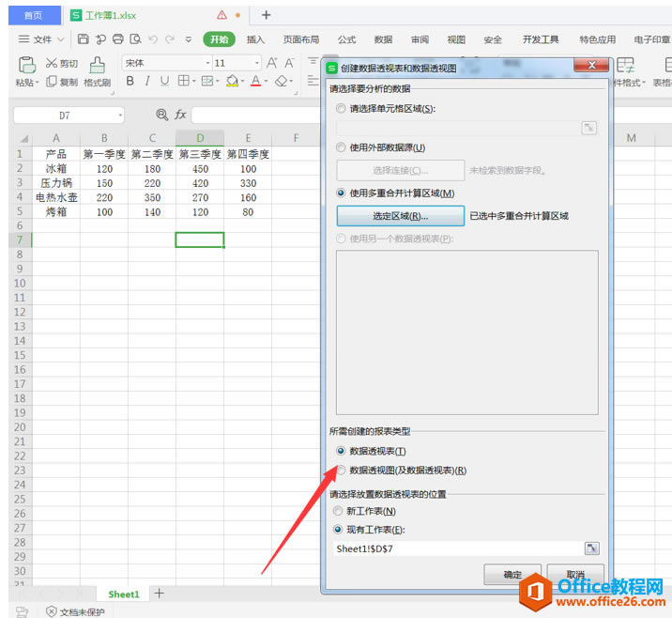Select the Sheet1 worksheet tab
This screenshot has width=672, height=618.
coord(124,594)
